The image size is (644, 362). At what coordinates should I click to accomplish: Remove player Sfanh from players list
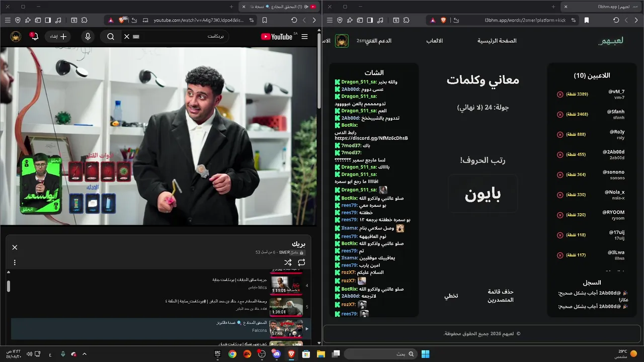pyautogui.click(x=560, y=115)
